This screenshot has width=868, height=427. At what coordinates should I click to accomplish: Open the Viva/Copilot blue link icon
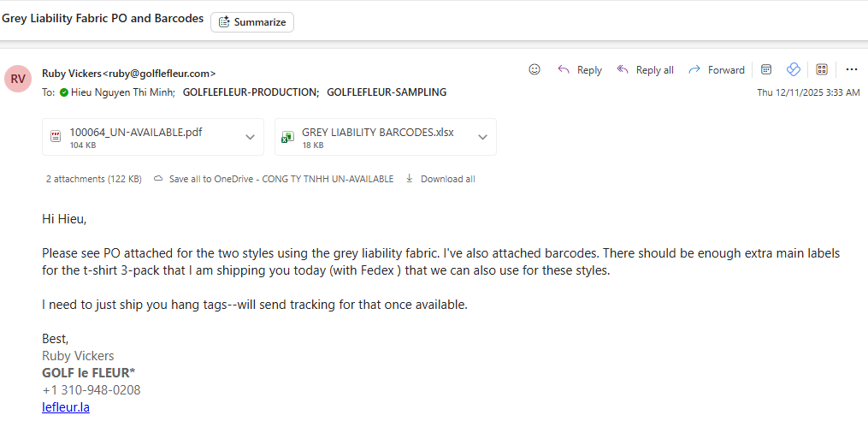[793, 69]
